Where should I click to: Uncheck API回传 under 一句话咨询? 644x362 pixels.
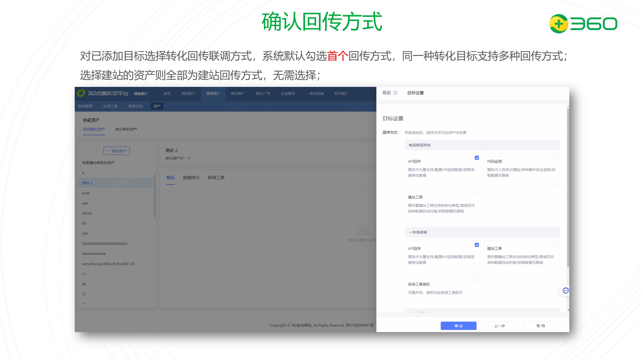pos(477,245)
